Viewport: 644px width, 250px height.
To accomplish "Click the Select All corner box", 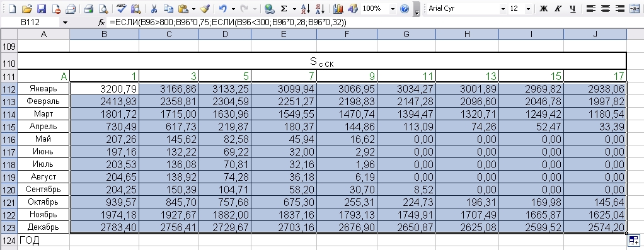I will coord(9,35).
